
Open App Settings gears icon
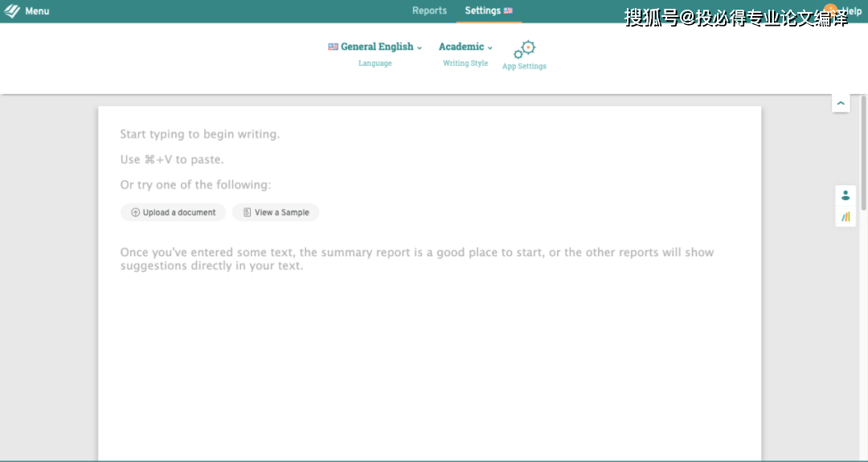(x=524, y=49)
